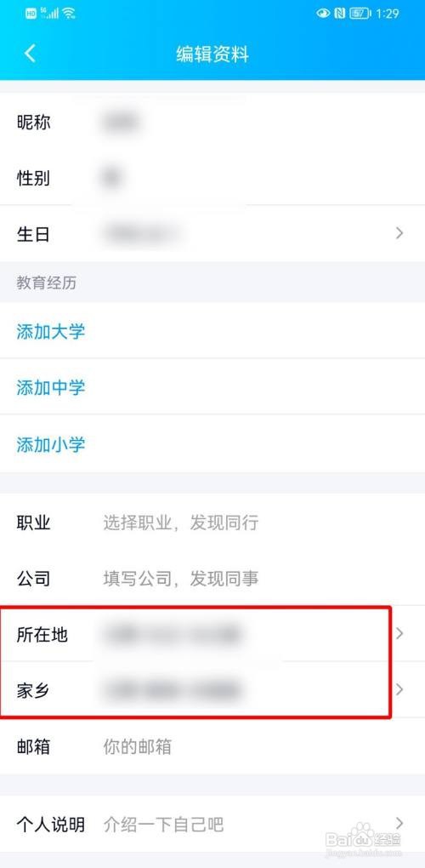425x868 pixels.
Task: Tap 添加小学 link
Action: point(51,444)
